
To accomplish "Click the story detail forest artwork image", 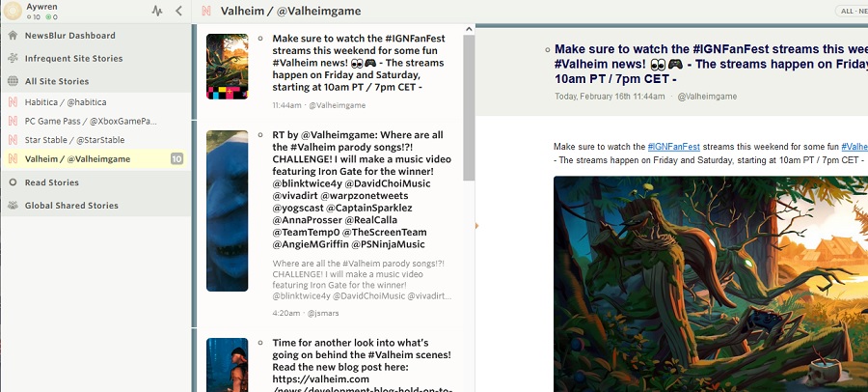I will click(x=711, y=285).
